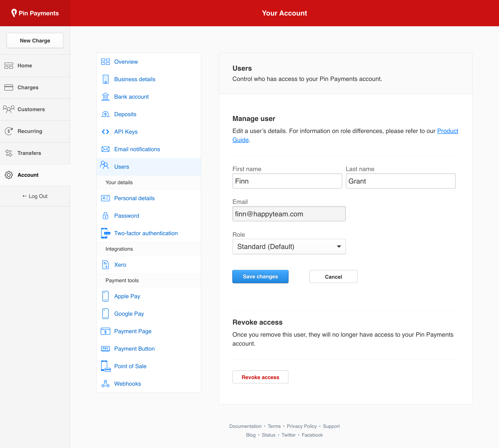Screen dimensions: 499x448
Task: Open the Business details page
Action: (149, 79)
